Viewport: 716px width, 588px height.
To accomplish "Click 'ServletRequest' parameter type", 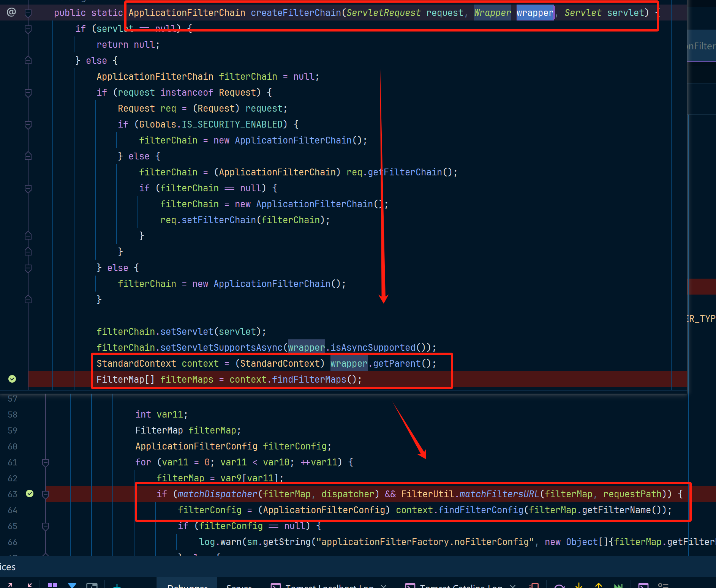I will pyautogui.click(x=384, y=13).
